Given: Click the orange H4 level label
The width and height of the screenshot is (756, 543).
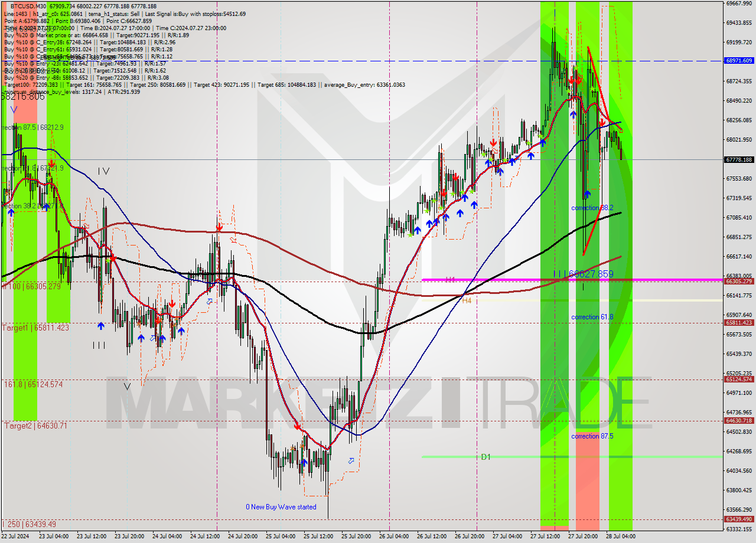Looking at the screenshot, I should (x=467, y=300).
